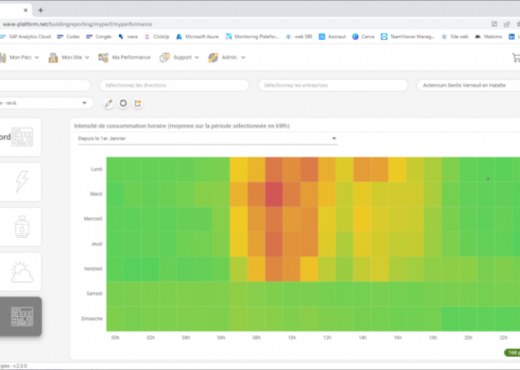Open the Monitoring Platefor... bookmark
This screenshot has width=520, height=370.
pos(252,37)
